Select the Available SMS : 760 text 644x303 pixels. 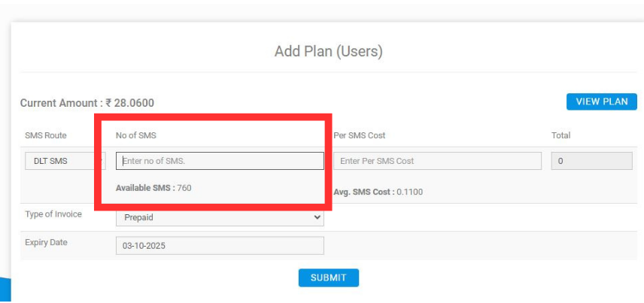tap(153, 188)
